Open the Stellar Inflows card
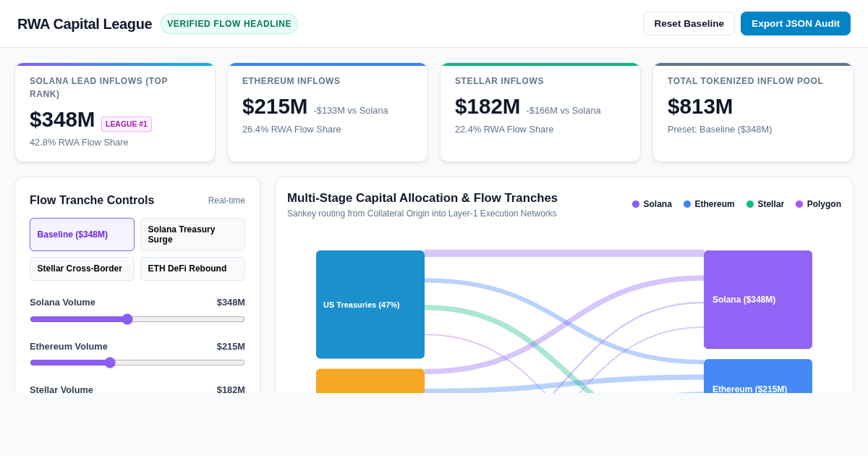Image resolution: width=868 pixels, height=456 pixels. (540, 112)
